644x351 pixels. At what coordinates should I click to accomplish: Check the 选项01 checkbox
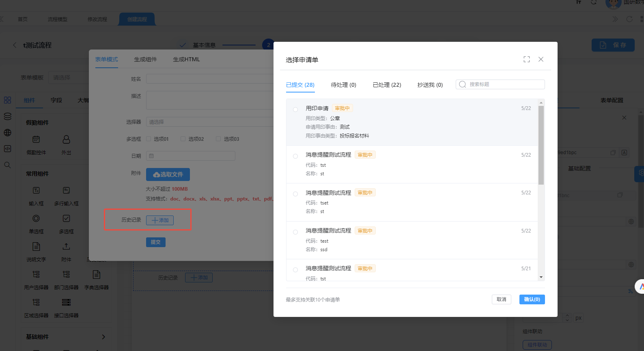(149, 139)
